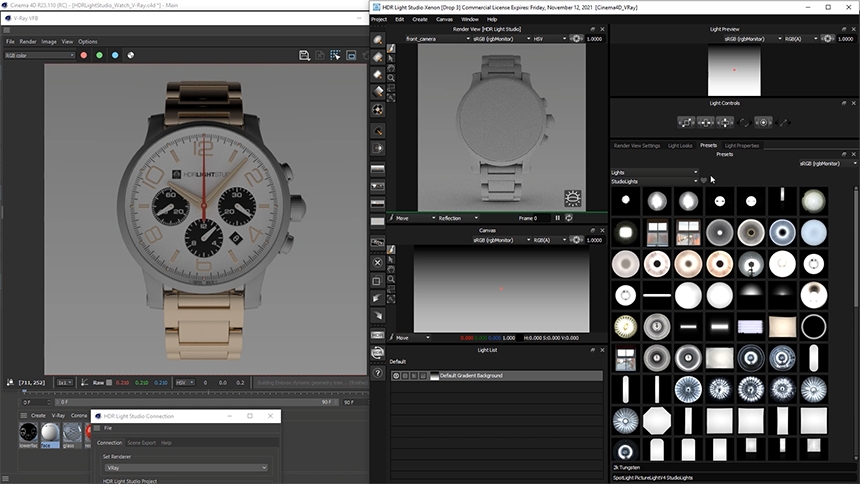Open the Canvas menu in HDR Light Studio
Screen dimensions: 860x484
point(444,19)
